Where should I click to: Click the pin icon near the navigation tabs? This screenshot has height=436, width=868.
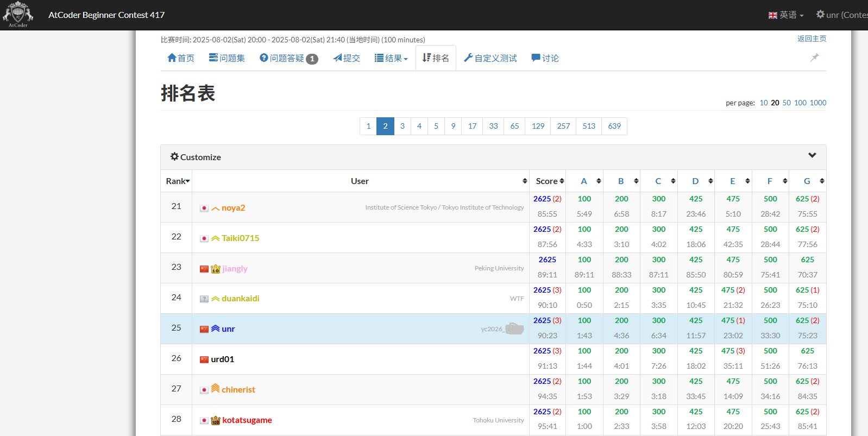(814, 58)
